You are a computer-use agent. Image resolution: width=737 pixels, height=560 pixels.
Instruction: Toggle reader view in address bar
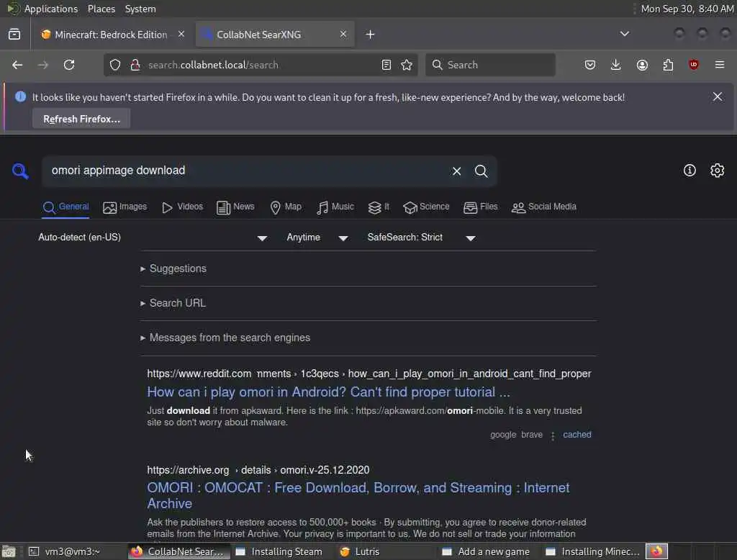[386, 65]
